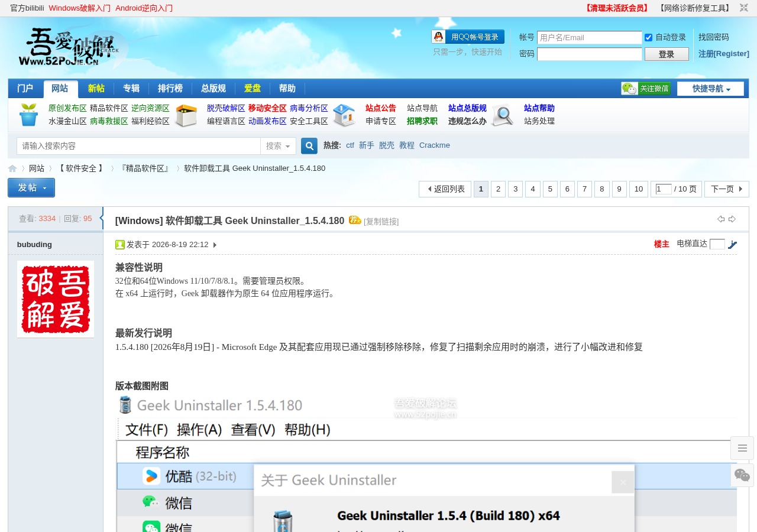This screenshot has height=532, width=757.
Task: Open the floating side menu button
Action: coord(742,448)
